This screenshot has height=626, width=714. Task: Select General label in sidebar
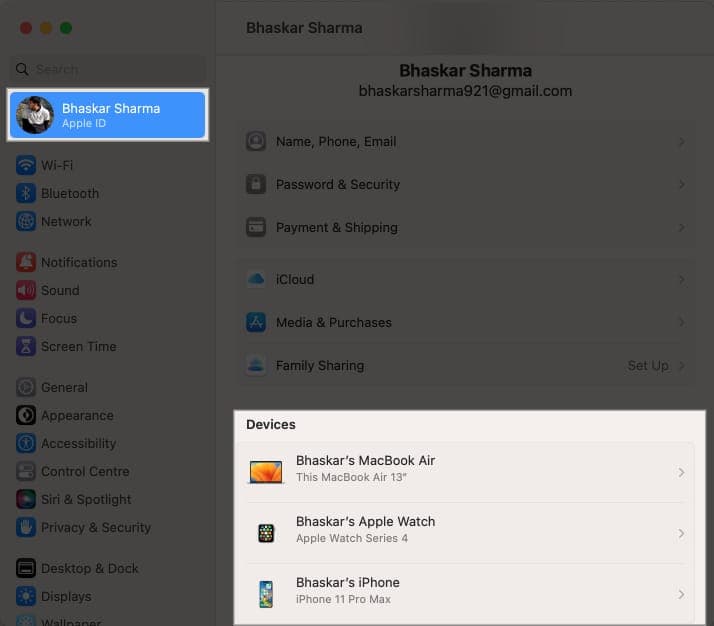coord(64,387)
